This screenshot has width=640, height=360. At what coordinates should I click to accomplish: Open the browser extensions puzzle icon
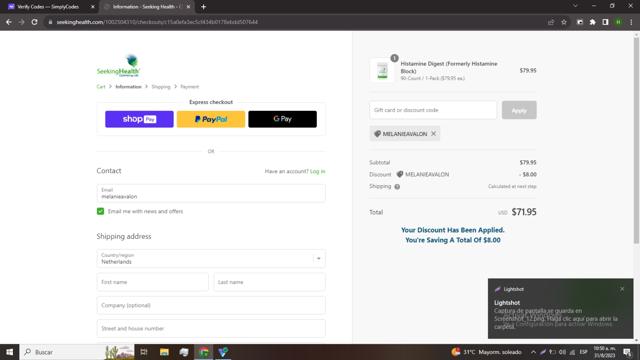[x=592, y=22]
